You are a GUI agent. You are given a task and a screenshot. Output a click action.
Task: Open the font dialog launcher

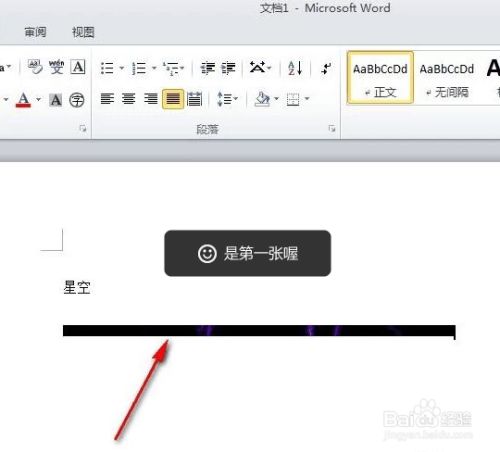coord(83,128)
